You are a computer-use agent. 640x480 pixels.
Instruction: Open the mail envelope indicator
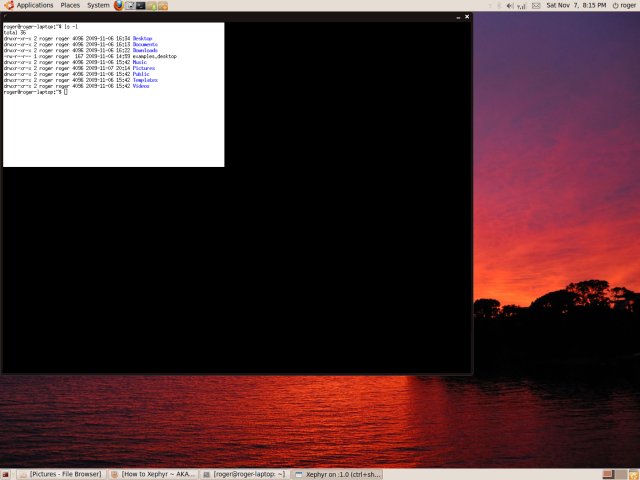click(536, 6)
